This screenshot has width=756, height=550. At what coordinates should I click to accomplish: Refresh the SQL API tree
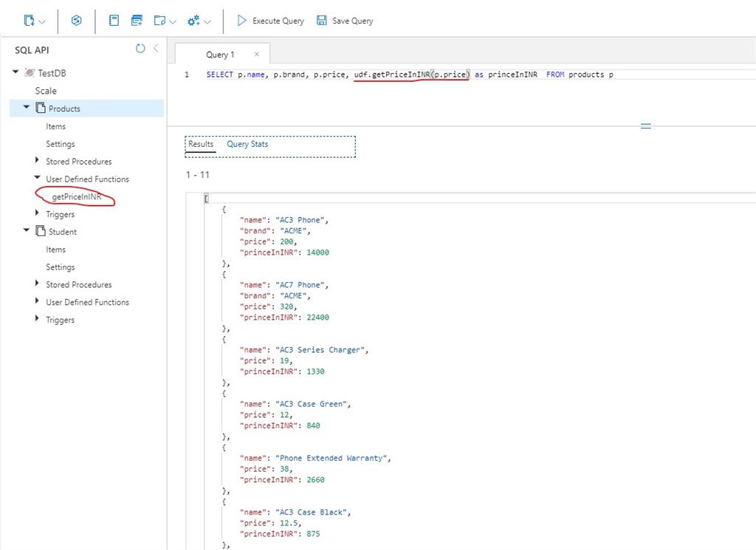pos(140,49)
